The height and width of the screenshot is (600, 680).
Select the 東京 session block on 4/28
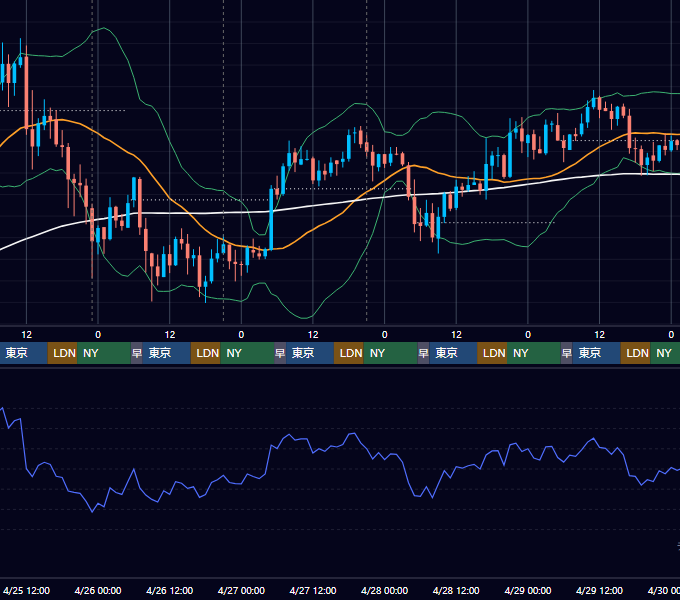(453, 353)
